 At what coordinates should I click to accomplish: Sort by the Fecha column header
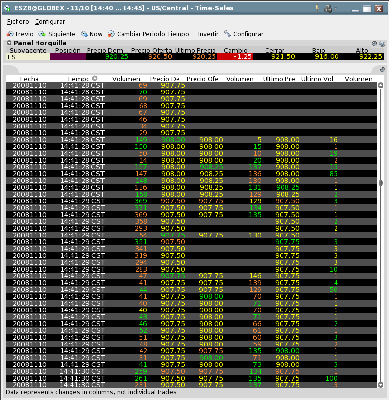pyautogui.click(x=29, y=79)
